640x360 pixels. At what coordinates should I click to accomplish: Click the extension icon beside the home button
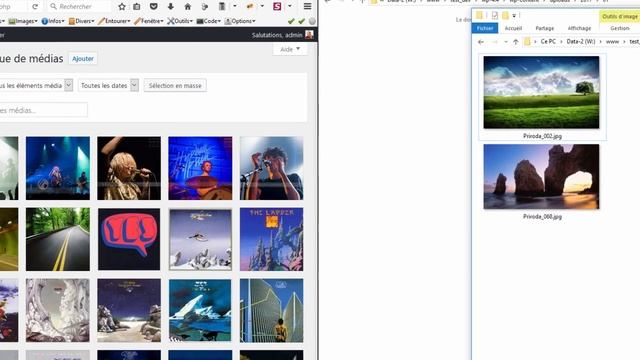pyautogui.click(x=204, y=7)
